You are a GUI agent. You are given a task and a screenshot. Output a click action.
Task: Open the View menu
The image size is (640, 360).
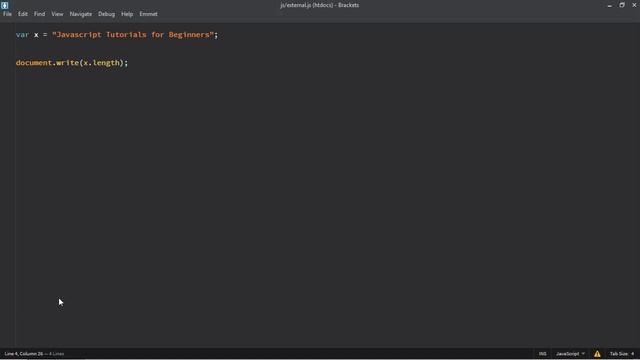[x=57, y=14]
